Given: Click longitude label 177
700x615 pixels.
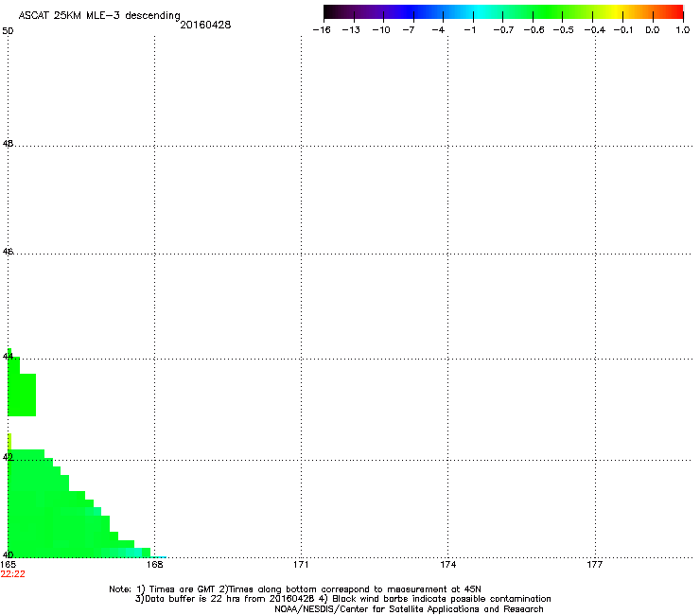Looking at the screenshot, I should click(x=595, y=565).
